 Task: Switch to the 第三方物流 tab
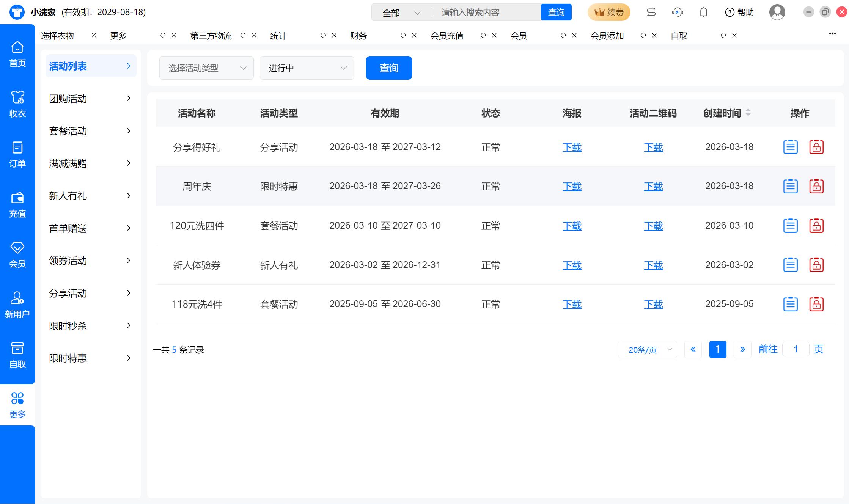pos(211,36)
